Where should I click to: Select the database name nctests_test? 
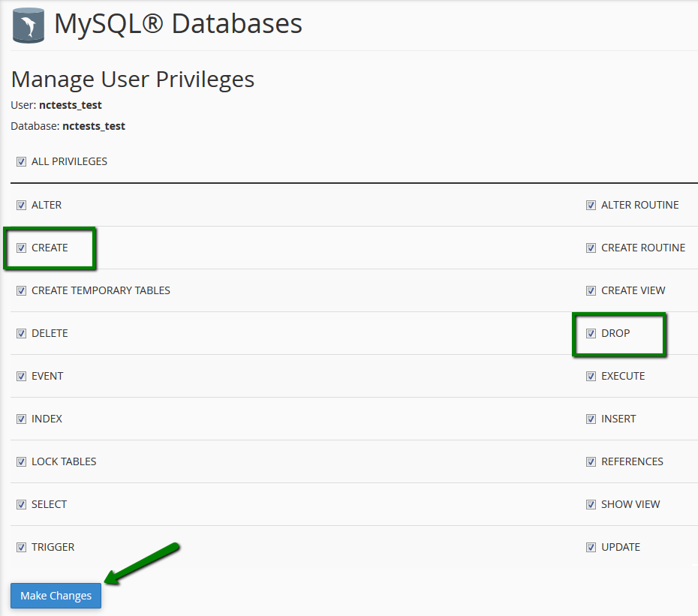[x=94, y=126]
